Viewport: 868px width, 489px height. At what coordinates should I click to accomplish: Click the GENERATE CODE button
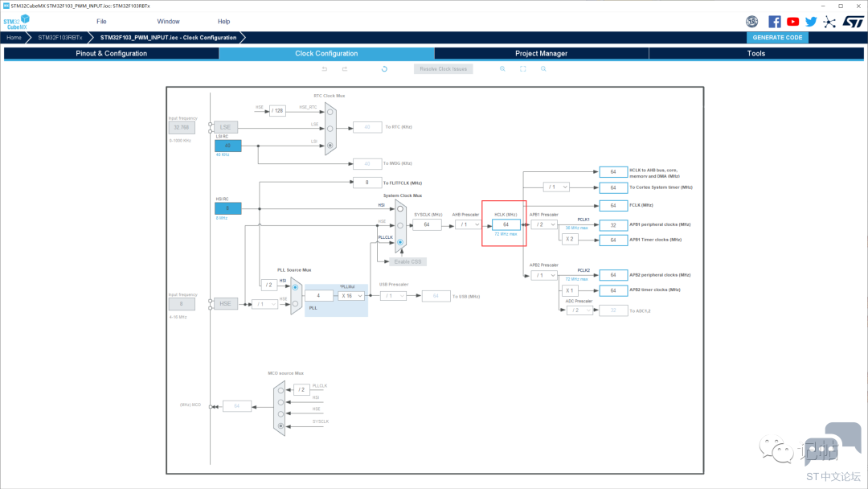777,38
